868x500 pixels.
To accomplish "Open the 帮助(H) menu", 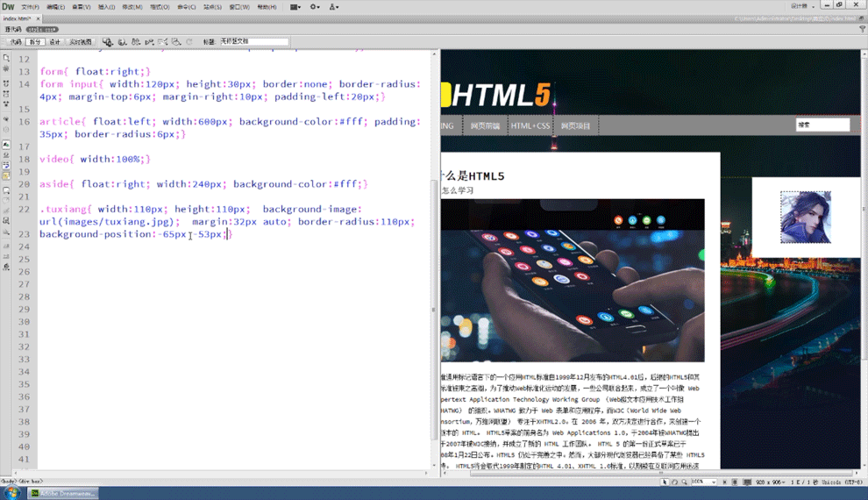I will 267,7.
